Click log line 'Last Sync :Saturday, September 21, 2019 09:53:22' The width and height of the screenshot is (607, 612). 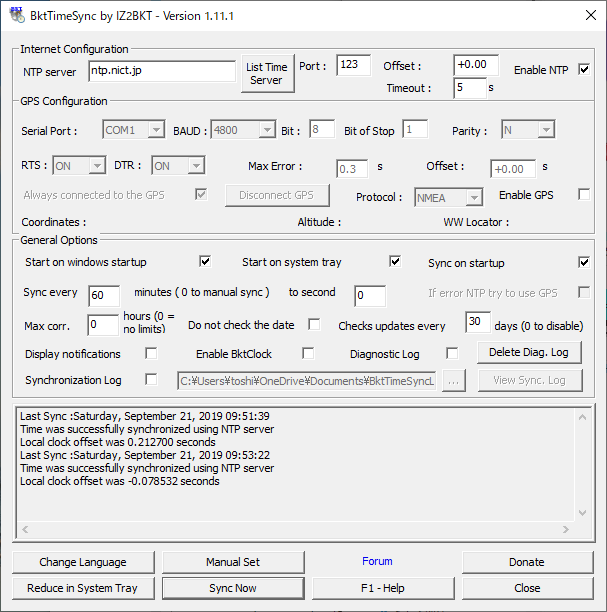tap(145, 455)
